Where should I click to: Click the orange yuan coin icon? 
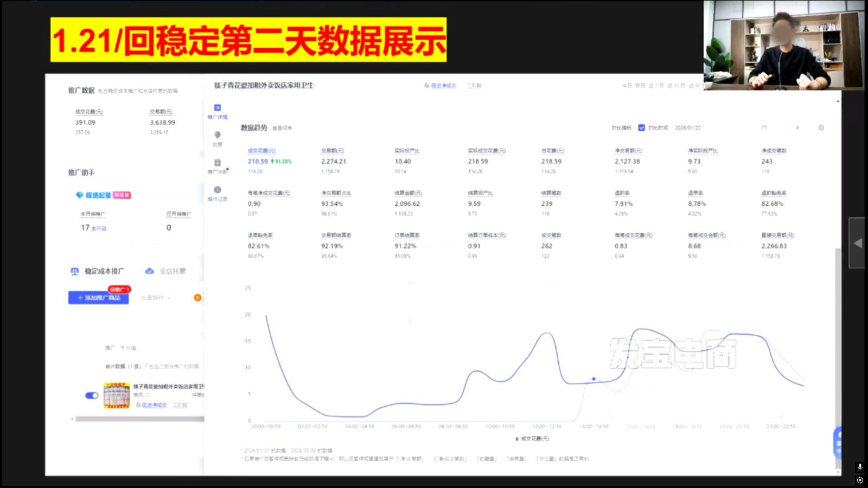point(197,298)
